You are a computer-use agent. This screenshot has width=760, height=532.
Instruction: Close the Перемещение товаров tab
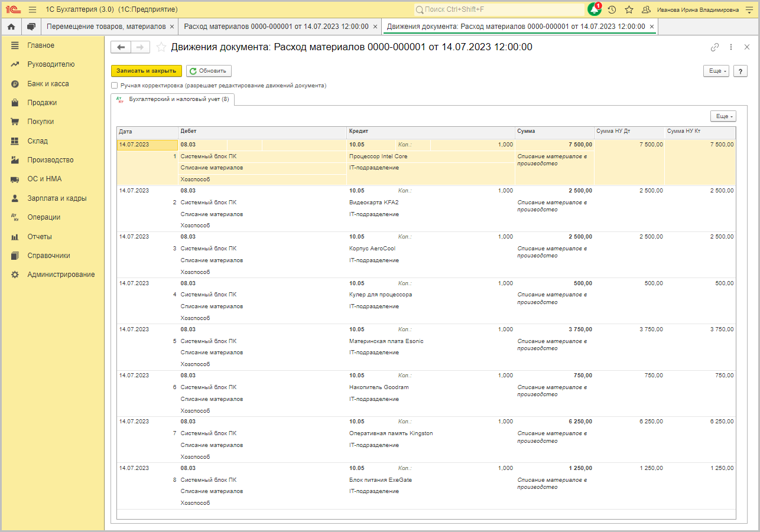172,27
